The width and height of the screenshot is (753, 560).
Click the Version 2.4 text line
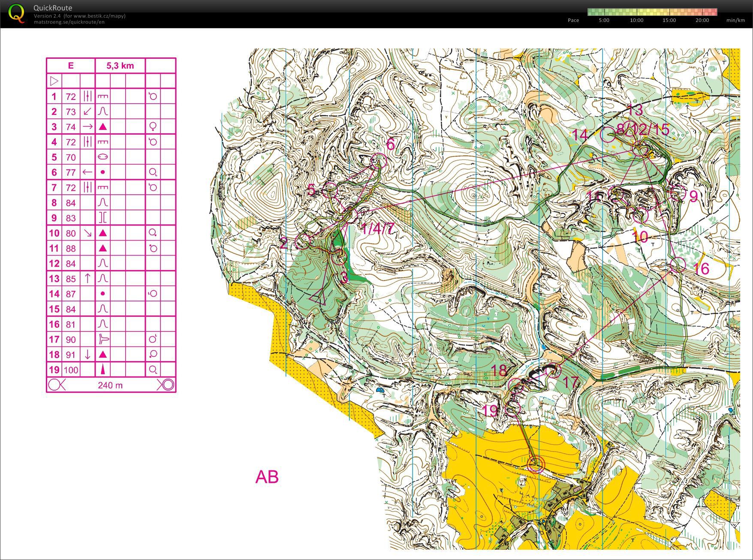click(x=80, y=16)
